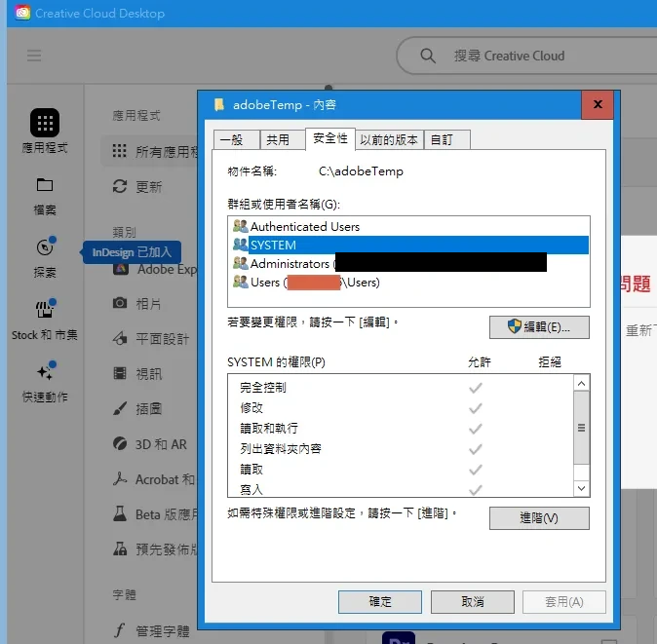657x644 pixels.
Task: Click the f icon beside 管理字體
Action: [120, 629]
